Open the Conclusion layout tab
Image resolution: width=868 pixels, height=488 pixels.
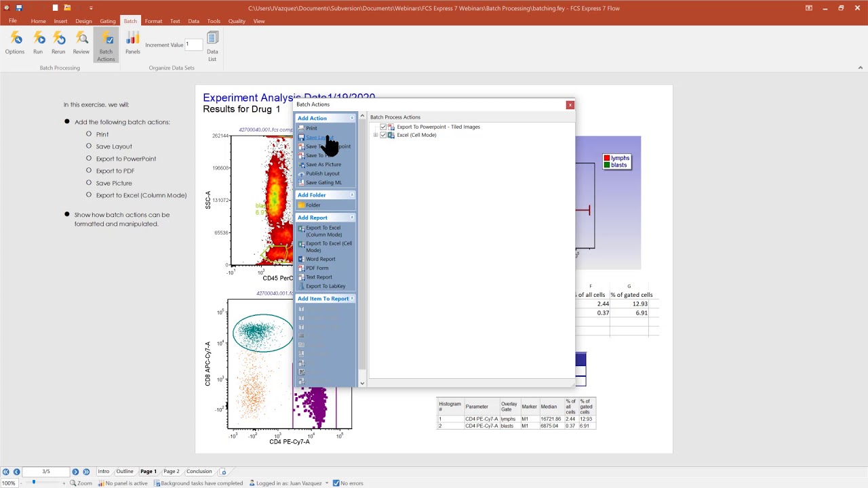[x=199, y=472]
